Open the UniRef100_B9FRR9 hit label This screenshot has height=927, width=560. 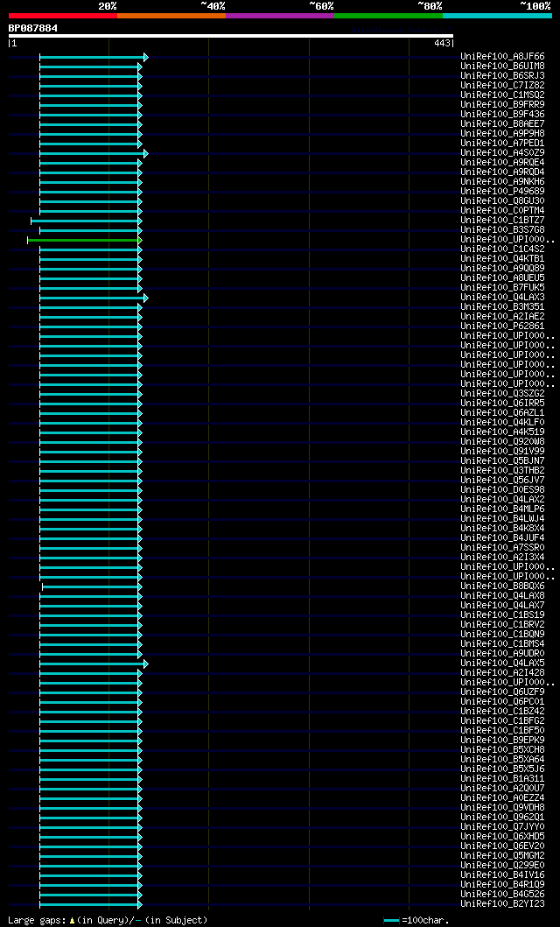[x=503, y=105]
